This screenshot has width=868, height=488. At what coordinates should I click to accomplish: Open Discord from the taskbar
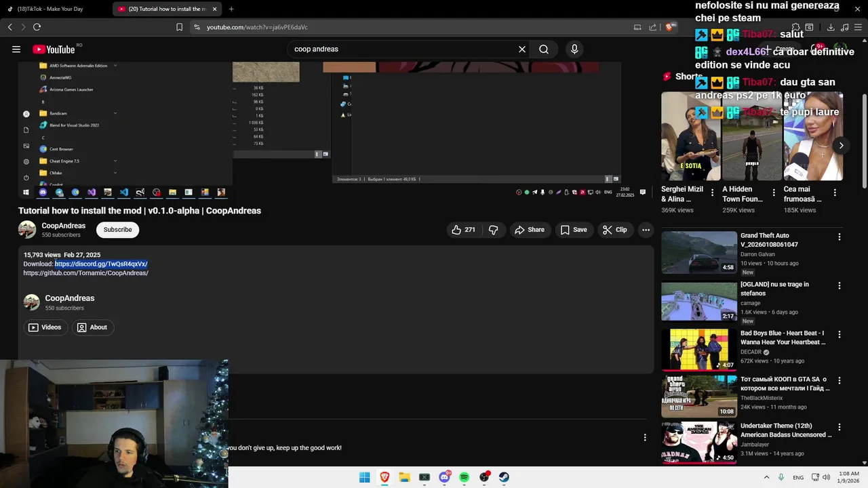point(444,477)
